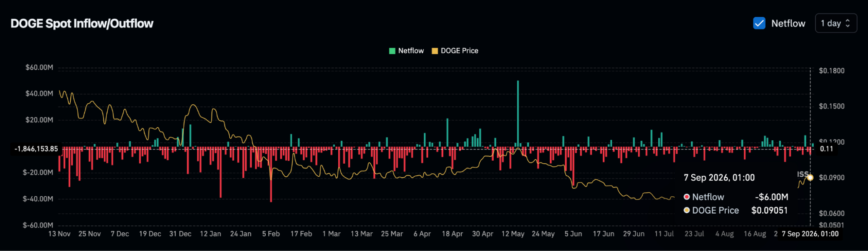The width and height of the screenshot is (868, 251).
Task: Click the 30 Apr date label
Action: [482, 234]
